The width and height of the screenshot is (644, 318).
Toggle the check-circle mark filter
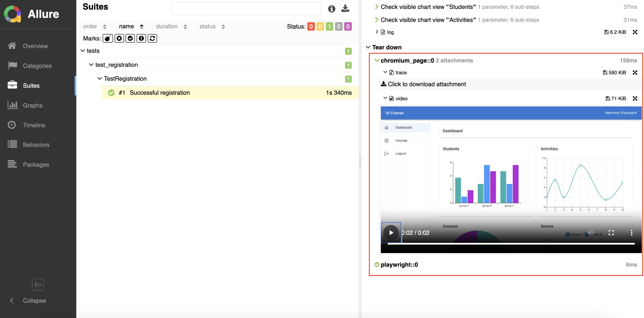click(x=130, y=39)
